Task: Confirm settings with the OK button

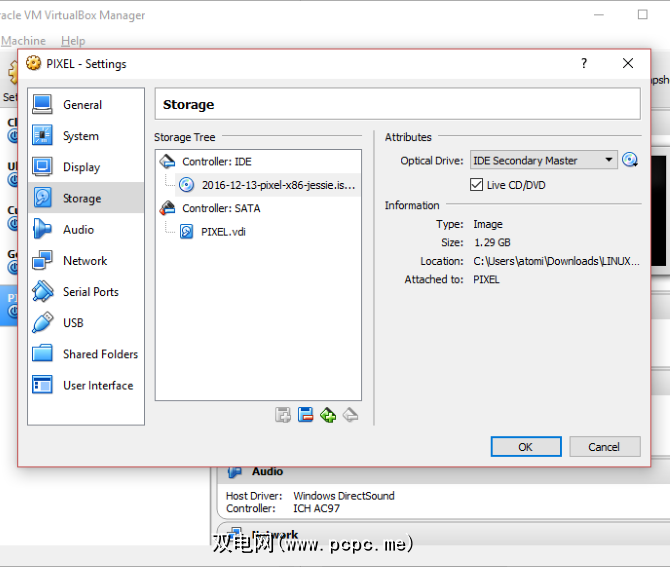Action: point(526,447)
